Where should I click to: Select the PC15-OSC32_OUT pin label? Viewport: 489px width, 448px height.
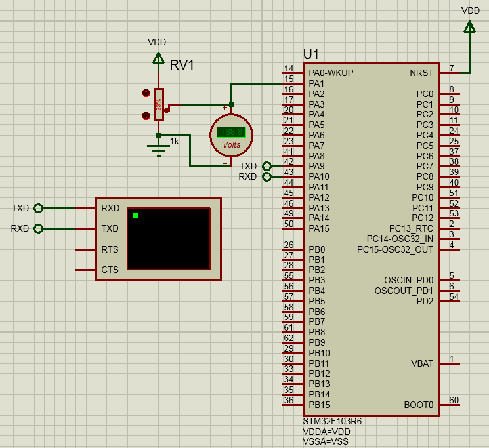pos(395,249)
